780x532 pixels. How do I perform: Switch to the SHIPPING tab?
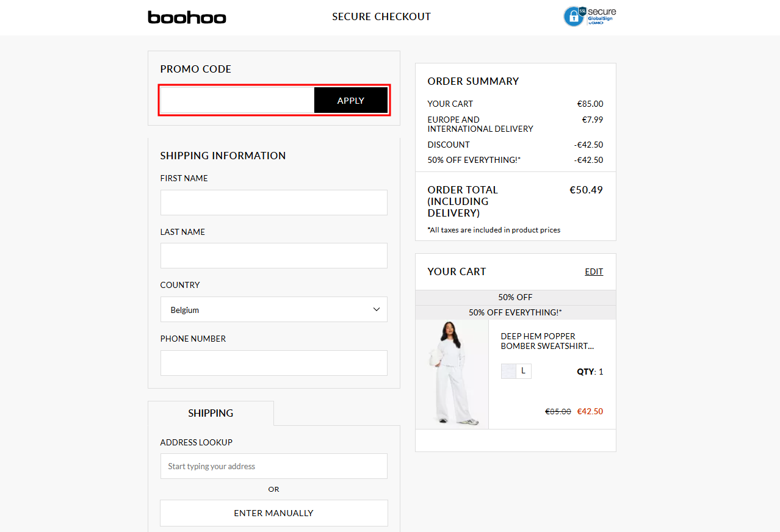[x=211, y=413]
